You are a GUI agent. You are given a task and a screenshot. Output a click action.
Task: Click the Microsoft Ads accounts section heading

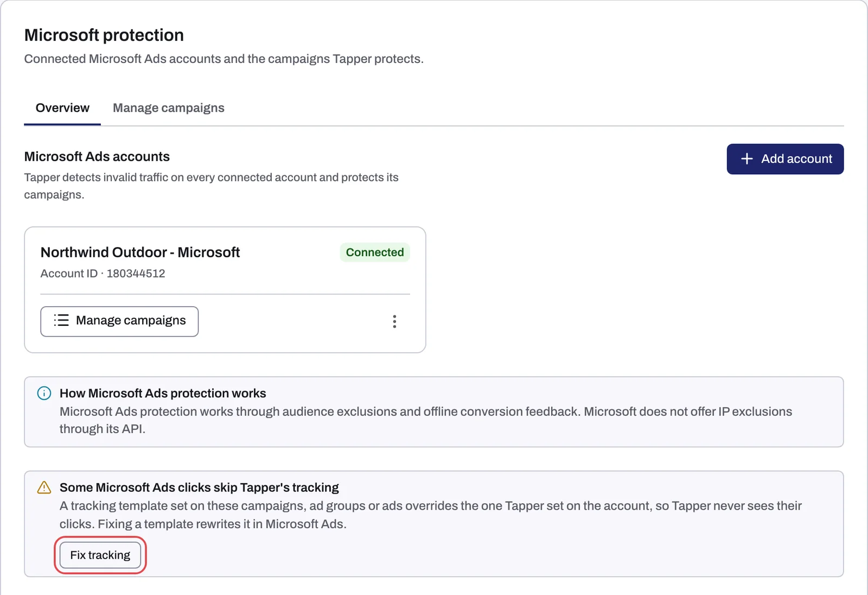pyautogui.click(x=97, y=156)
